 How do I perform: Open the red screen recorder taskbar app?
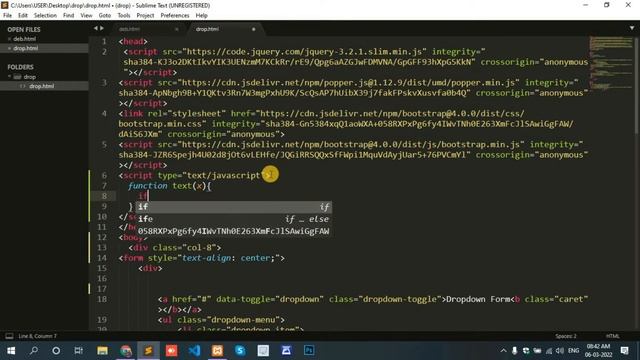[171, 351]
